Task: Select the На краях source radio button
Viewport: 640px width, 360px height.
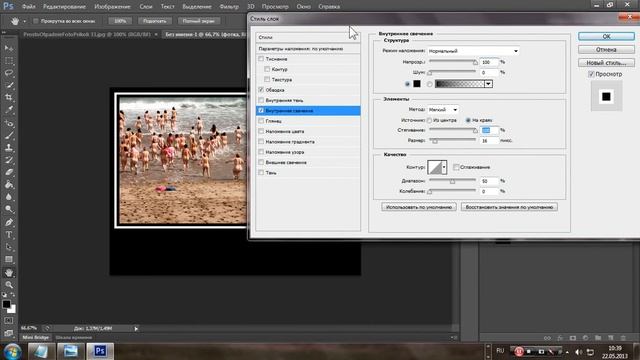Action: (x=468, y=120)
